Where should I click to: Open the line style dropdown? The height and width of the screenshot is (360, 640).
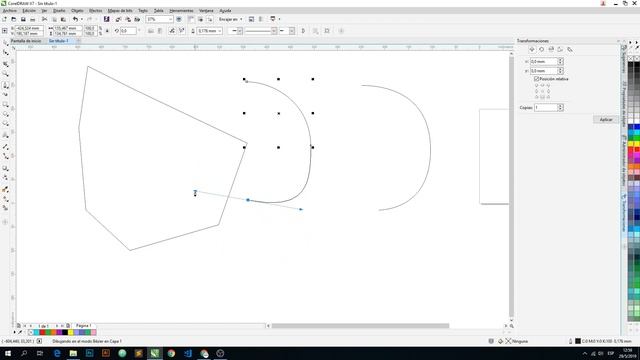tap(274, 31)
